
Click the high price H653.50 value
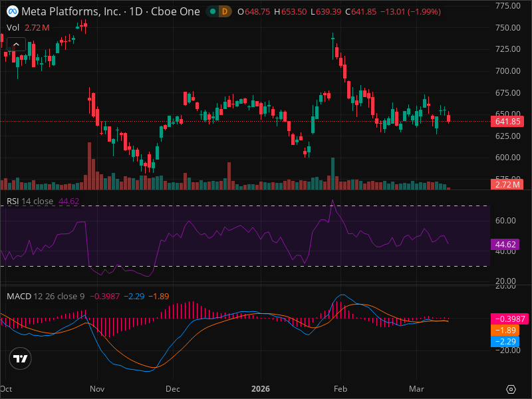pos(291,12)
